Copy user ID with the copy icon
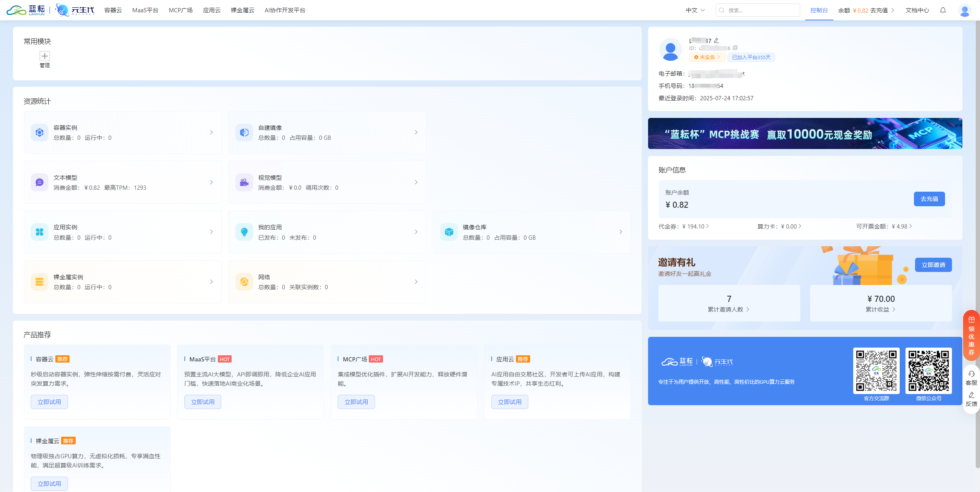Image resolution: width=980 pixels, height=492 pixels. [735, 48]
